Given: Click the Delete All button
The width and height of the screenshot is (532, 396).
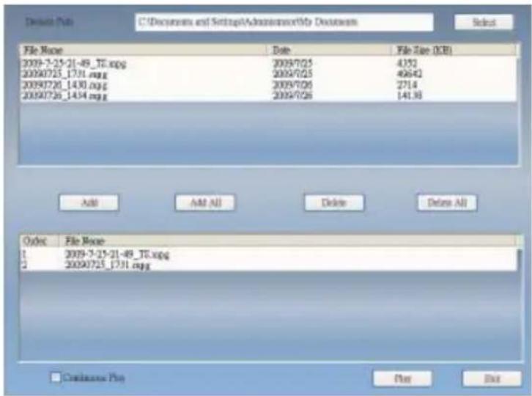Looking at the screenshot, I should coord(447,202).
